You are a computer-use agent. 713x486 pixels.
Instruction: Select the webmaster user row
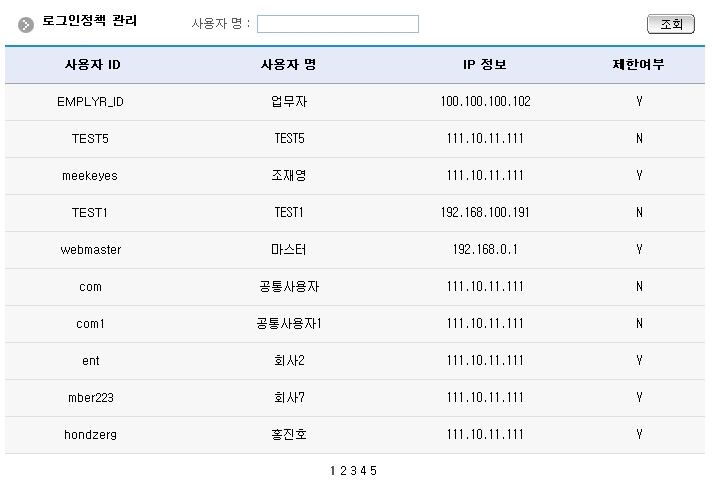(90, 250)
